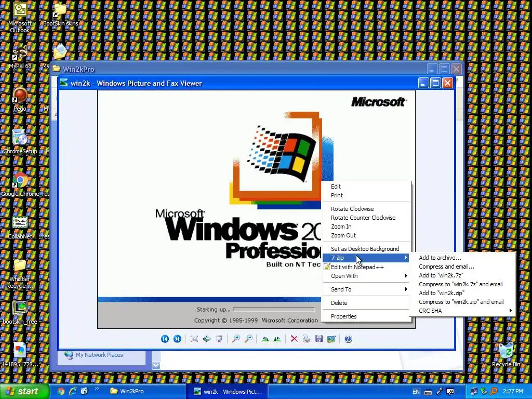The image size is (532, 399).
Task: Choose Edit in the context menu
Action: pyautogui.click(x=366, y=187)
